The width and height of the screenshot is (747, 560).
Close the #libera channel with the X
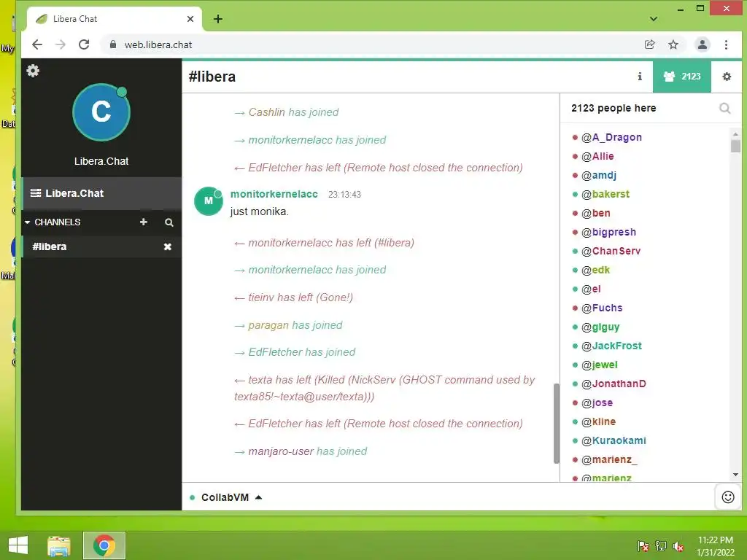click(168, 246)
